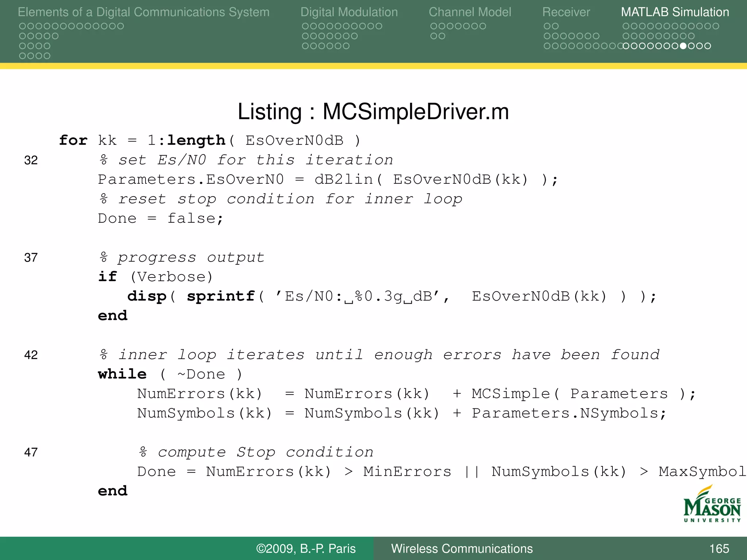
Task: Click the comment '% inner loop iterates until enough errors'
Action: (379, 355)
